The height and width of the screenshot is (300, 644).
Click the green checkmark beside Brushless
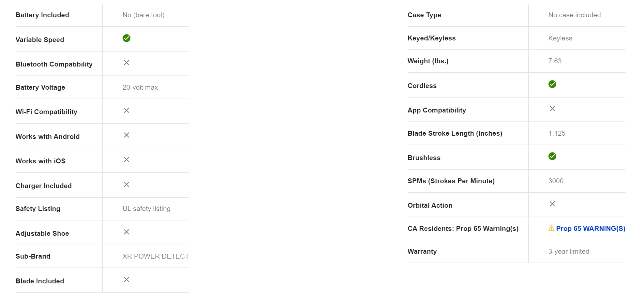point(552,156)
